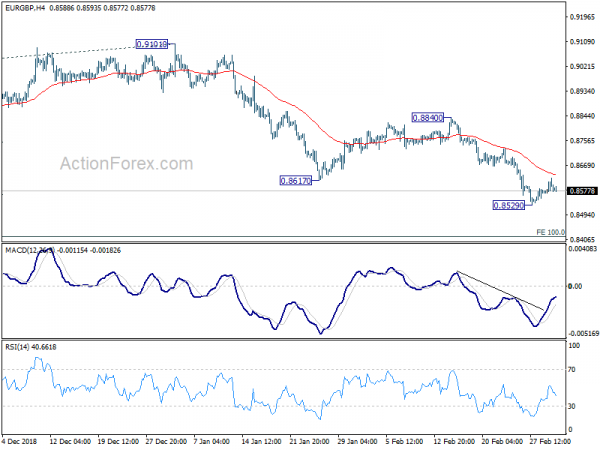Click the 29 Jan 04:00 date label

click(x=358, y=441)
